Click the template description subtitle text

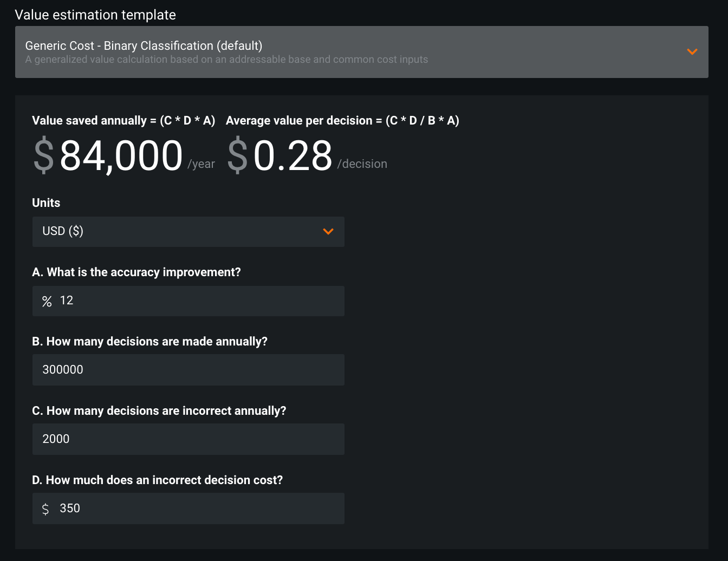226,60
